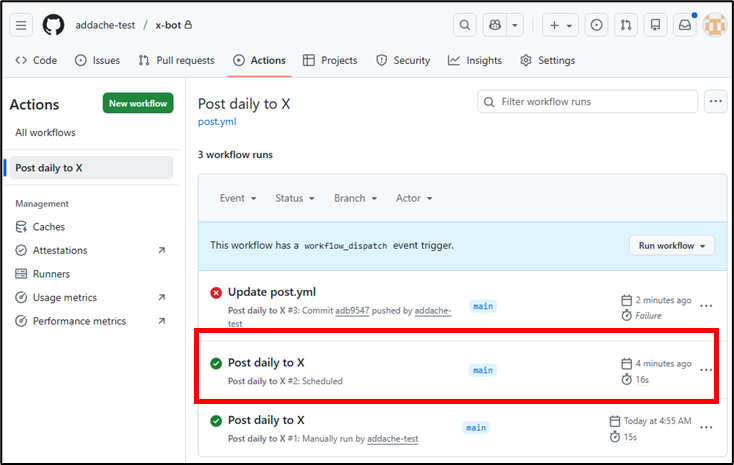Screen dimensions: 734x465
Task: Open the pull requests icon in header
Action: click(x=625, y=25)
